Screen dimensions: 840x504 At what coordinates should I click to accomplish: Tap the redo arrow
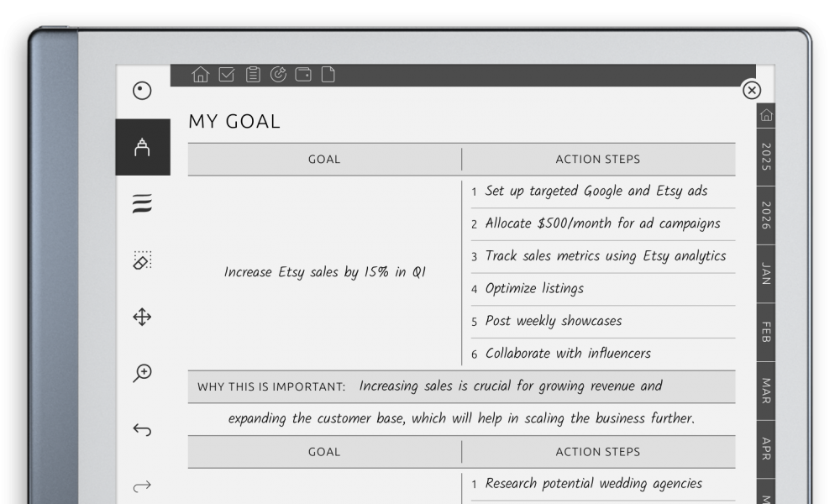coord(142,486)
